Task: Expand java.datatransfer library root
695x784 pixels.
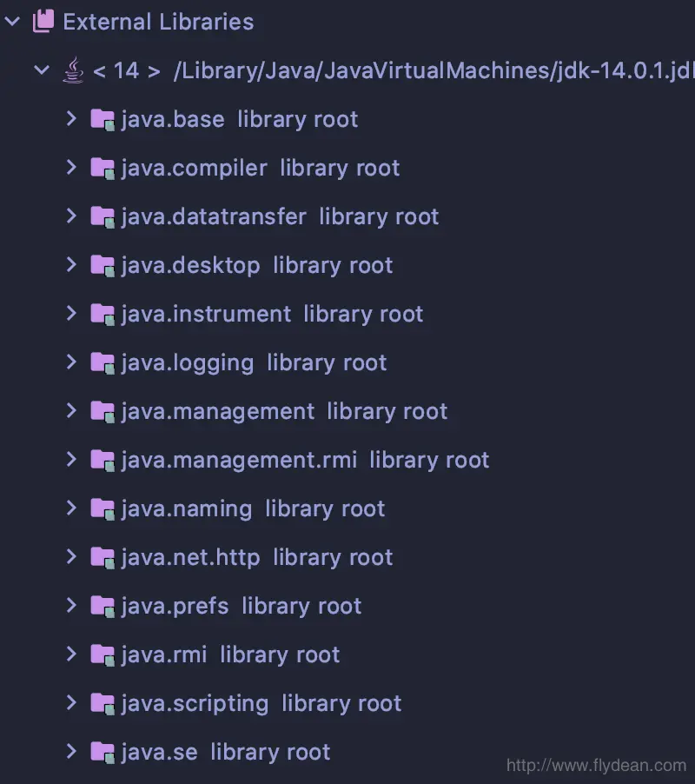Action: pyautogui.click(x=71, y=216)
